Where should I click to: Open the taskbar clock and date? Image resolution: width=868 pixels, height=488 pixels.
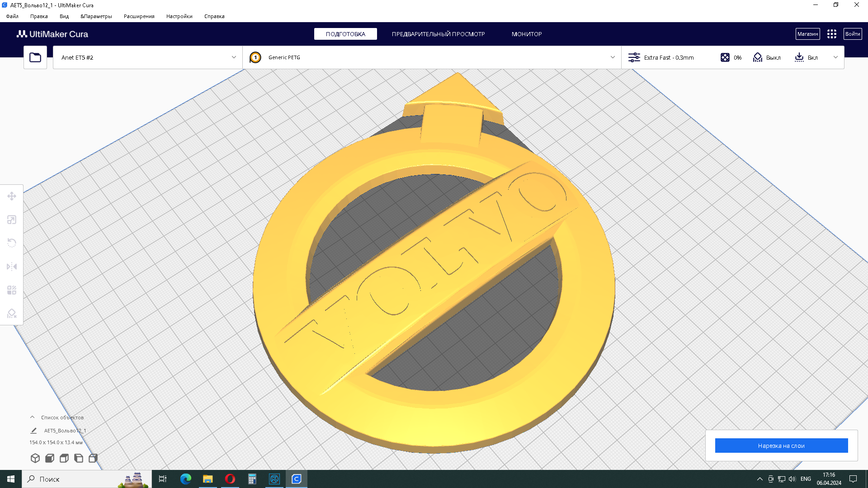pos(829,479)
